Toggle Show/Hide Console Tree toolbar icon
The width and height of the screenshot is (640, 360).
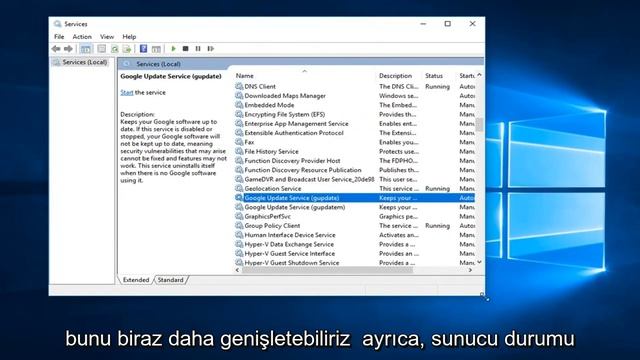click(x=86, y=49)
